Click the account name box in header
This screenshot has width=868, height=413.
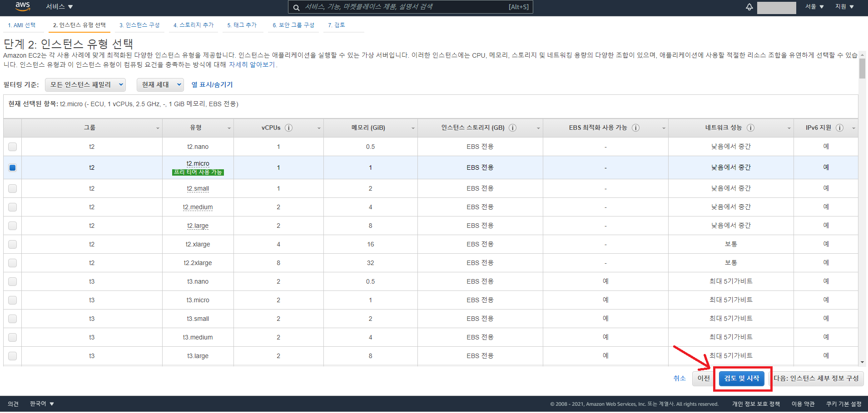pyautogui.click(x=776, y=7)
